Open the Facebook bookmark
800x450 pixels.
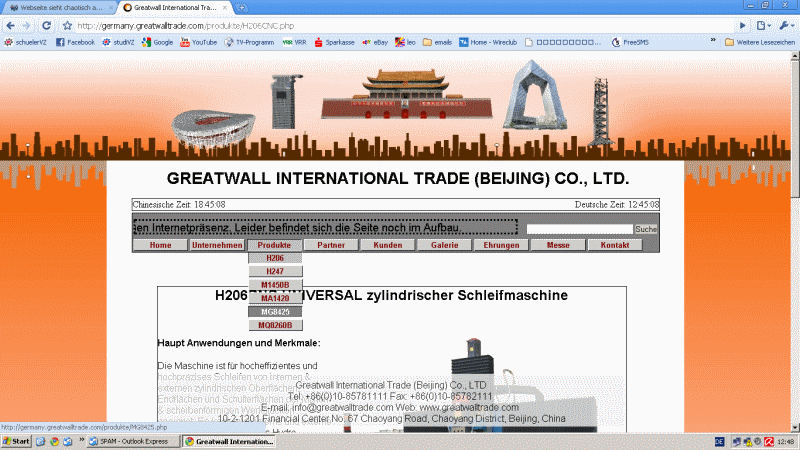pos(75,42)
